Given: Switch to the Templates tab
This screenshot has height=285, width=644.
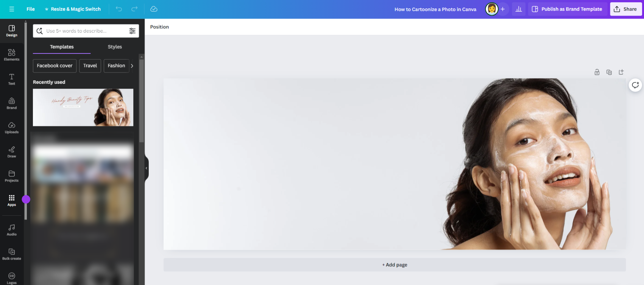Looking at the screenshot, I should pyautogui.click(x=62, y=47).
